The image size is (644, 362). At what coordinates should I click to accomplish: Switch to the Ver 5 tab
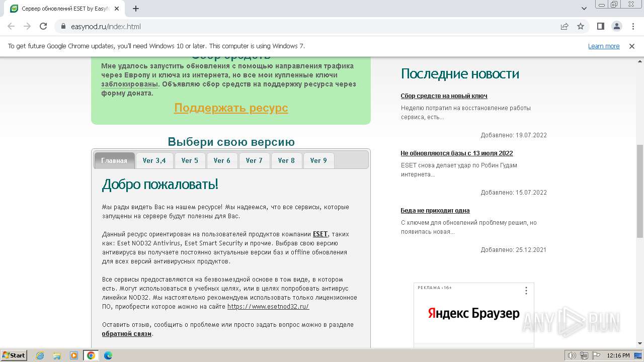[x=190, y=160]
